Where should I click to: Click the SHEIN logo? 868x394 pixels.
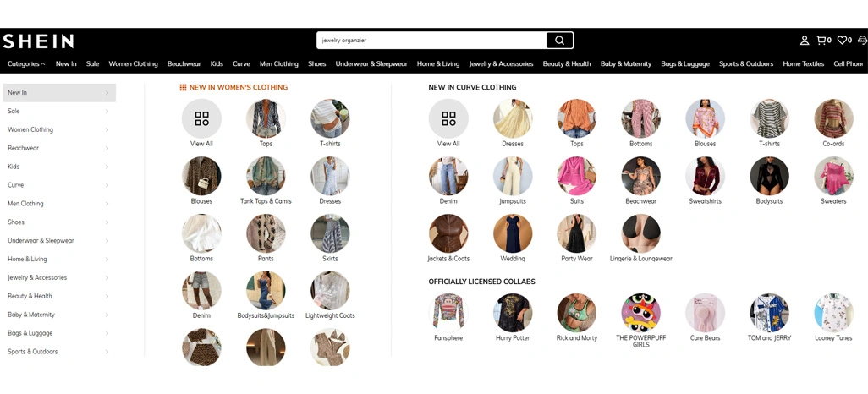click(38, 41)
